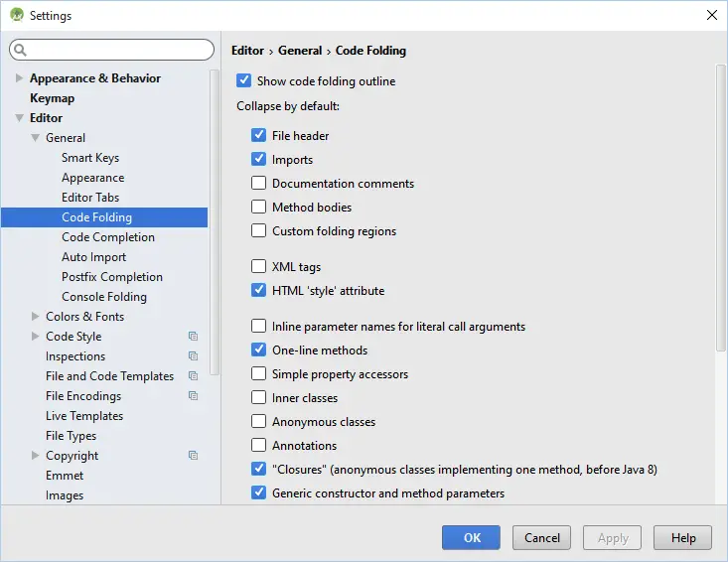This screenshot has width=728, height=562.
Task: Expand the Appearance & Behavior tree node
Action: pyautogui.click(x=19, y=78)
